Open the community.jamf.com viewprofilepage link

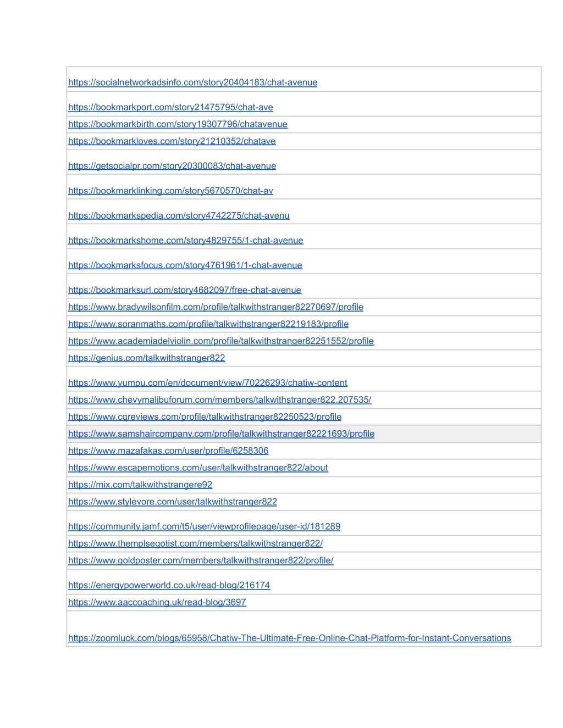[x=204, y=527]
